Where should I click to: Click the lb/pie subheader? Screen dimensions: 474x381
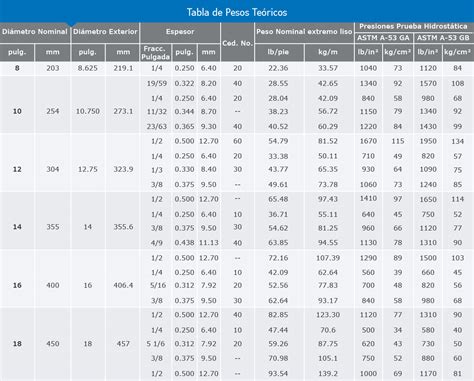click(278, 52)
